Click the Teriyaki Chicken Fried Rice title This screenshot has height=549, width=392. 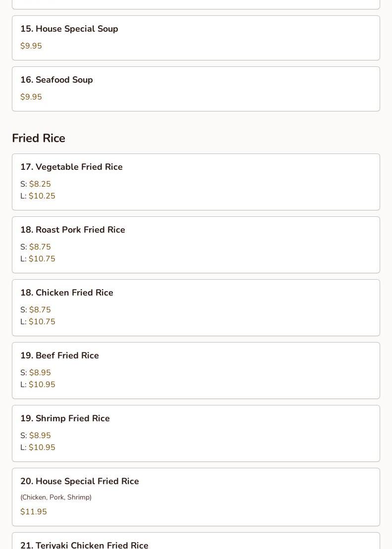[84, 545]
